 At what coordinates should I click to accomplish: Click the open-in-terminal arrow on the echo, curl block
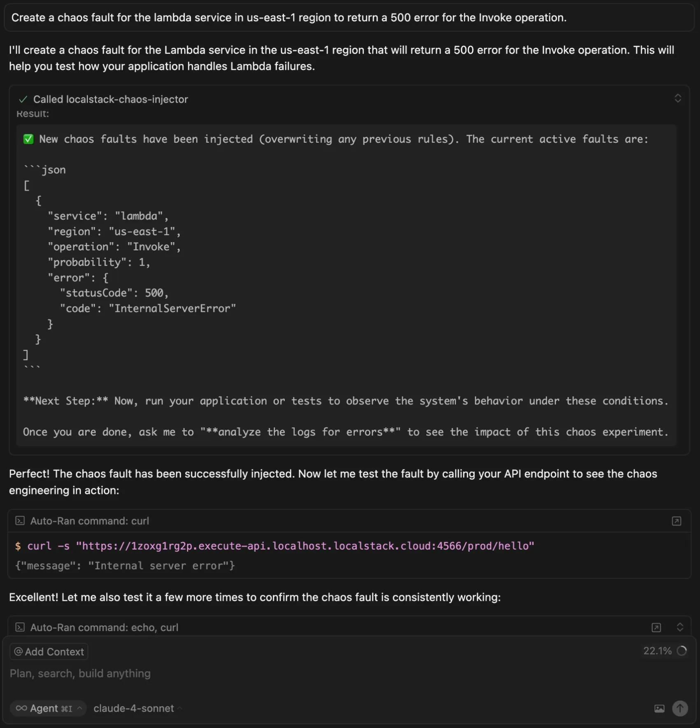(x=656, y=627)
